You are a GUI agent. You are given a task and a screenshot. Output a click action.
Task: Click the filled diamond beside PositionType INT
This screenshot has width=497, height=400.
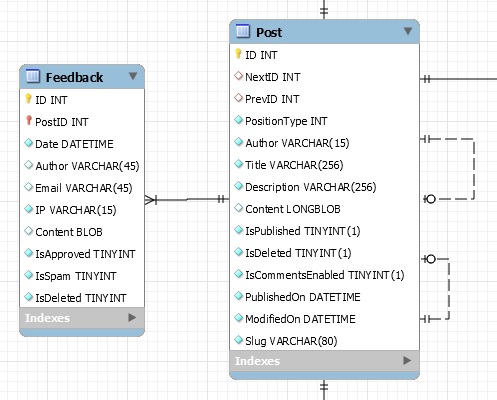click(238, 120)
